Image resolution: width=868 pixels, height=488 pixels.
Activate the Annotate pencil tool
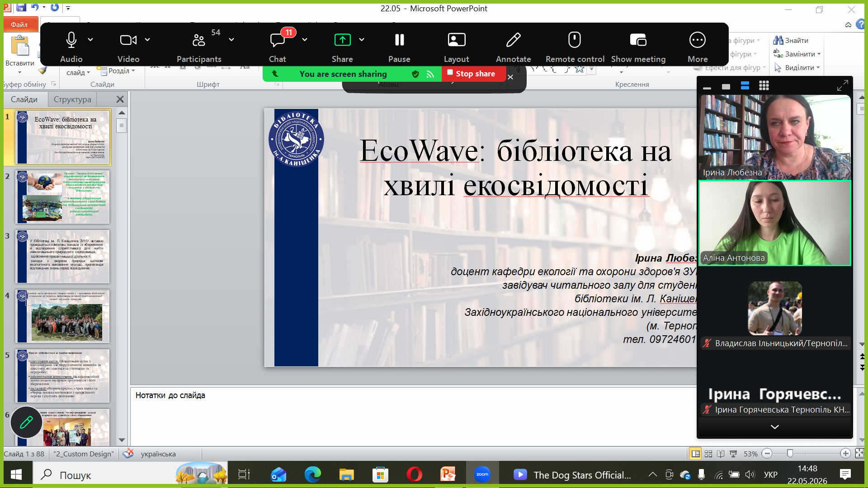513,40
